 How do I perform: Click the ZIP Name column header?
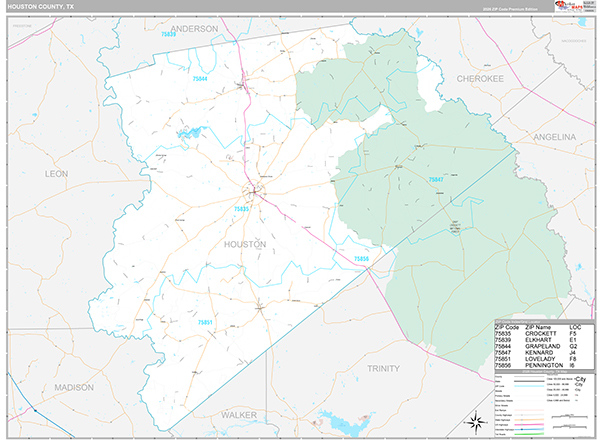[536, 327]
